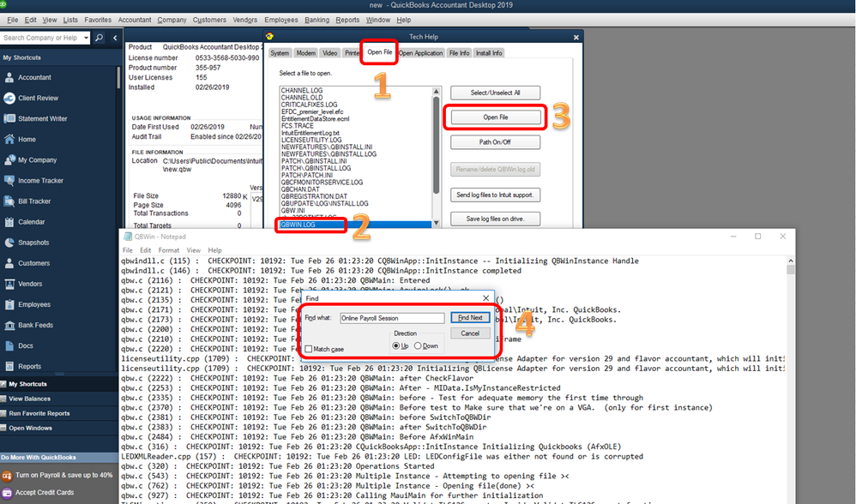The width and height of the screenshot is (856, 504).
Task: Switch to the Open File tab
Action: point(379,52)
